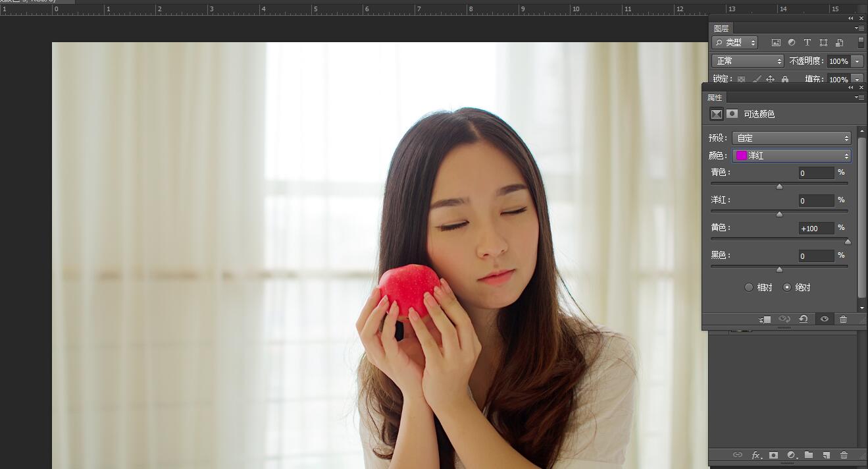Toggle adjustment layer visibility eye in Properties
Viewport: 868px width, 469px height.
(824, 319)
